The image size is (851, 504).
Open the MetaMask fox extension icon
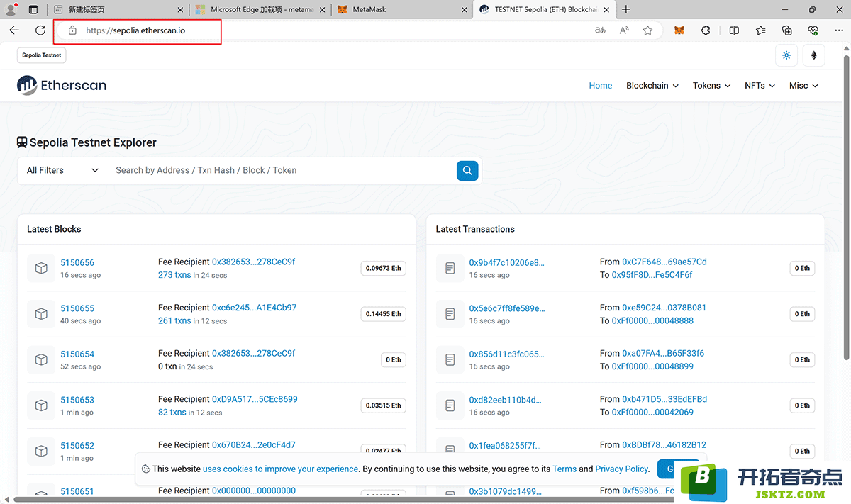pyautogui.click(x=679, y=30)
